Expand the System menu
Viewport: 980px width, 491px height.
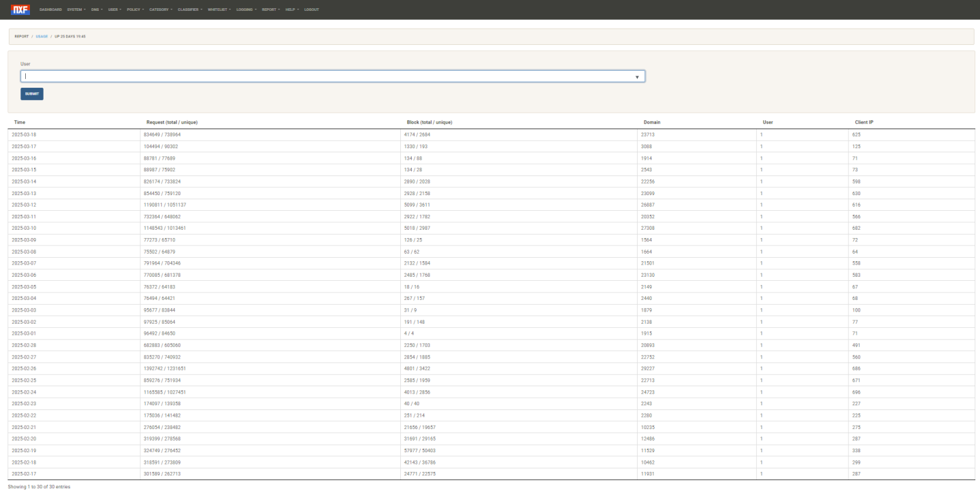coord(76,10)
